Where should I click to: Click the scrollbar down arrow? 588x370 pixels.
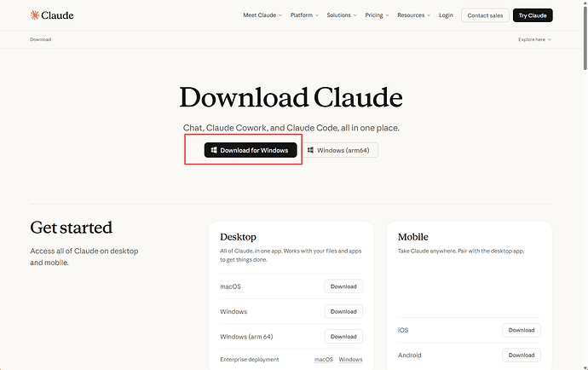coord(585,367)
